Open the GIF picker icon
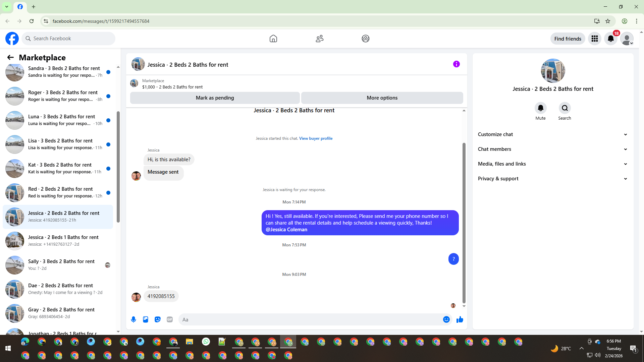The height and width of the screenshot is (362, 644). pyautogui.click(x=170, y=319)
